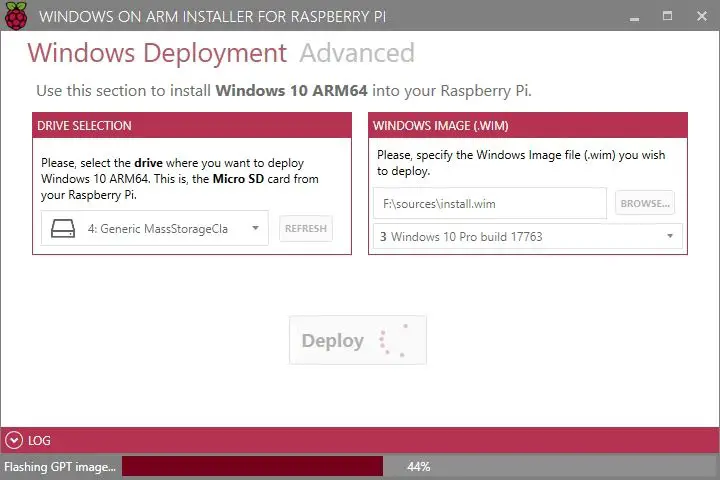The image size is (720, 480).
Task: Switch to the Advanced tab
Action: coord(357,53)
